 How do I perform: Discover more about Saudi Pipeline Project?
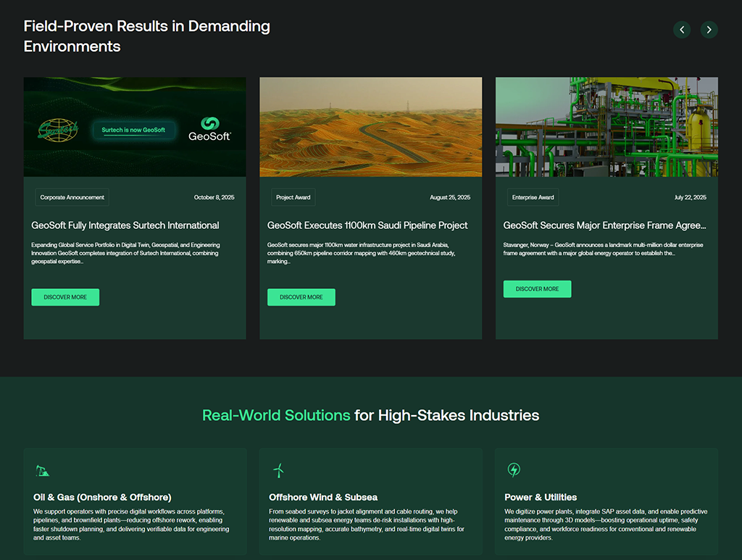(x=301, y=297)
